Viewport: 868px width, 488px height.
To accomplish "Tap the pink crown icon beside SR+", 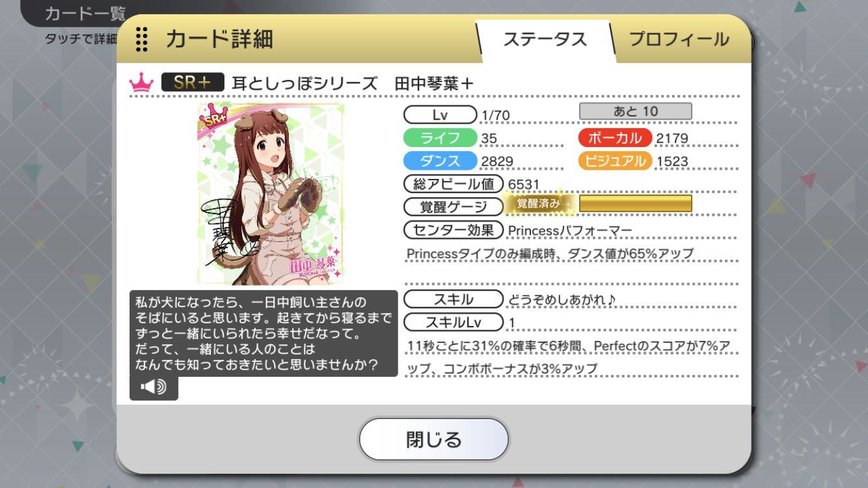I will point(141,83).
